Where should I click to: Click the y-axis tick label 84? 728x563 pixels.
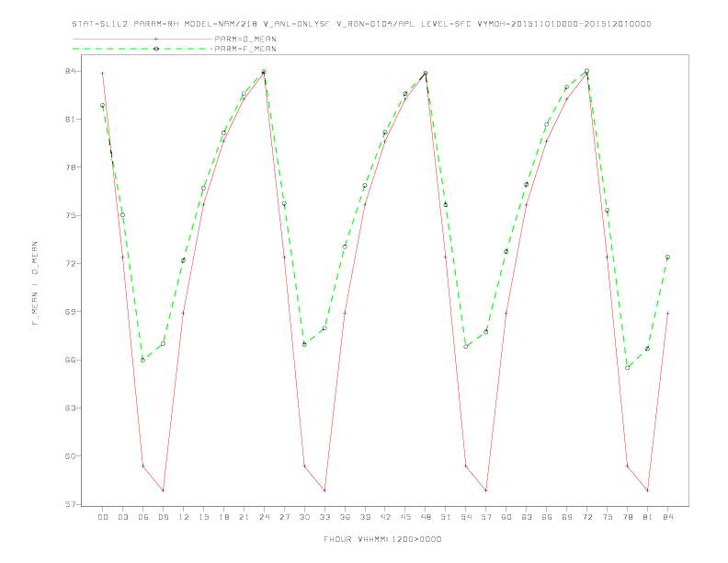[71, 72]
